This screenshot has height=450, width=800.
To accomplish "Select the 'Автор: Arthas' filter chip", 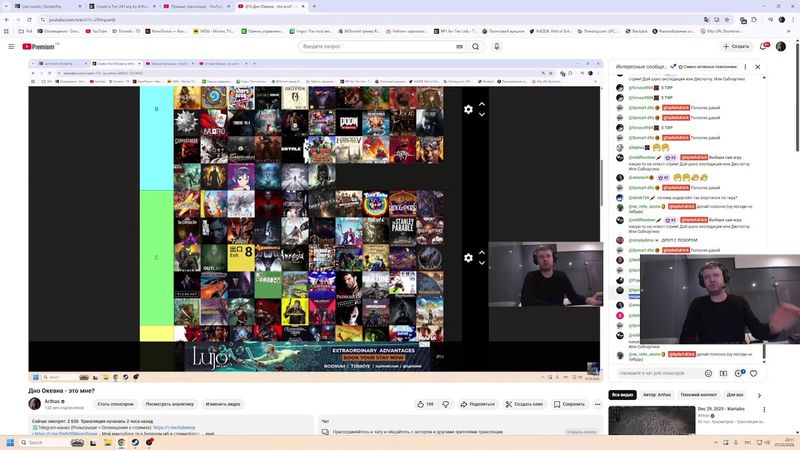I will (x=657, y=395).
